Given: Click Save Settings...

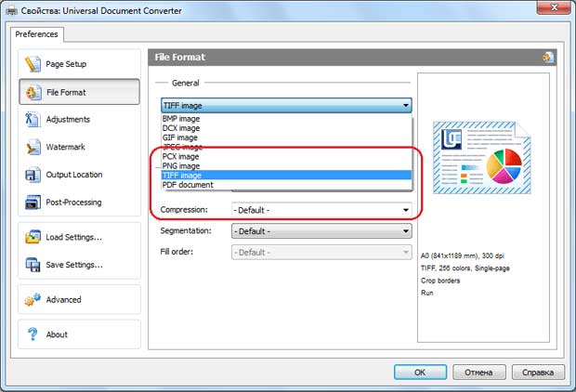Looking at the screenshot, I should pyautogui.click(x=79, y=265).
